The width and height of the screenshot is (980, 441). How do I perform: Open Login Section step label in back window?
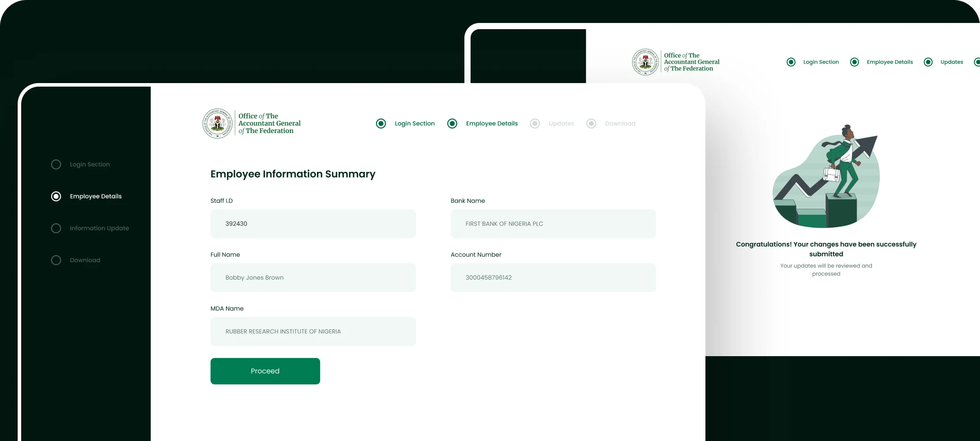coord(821,62)
